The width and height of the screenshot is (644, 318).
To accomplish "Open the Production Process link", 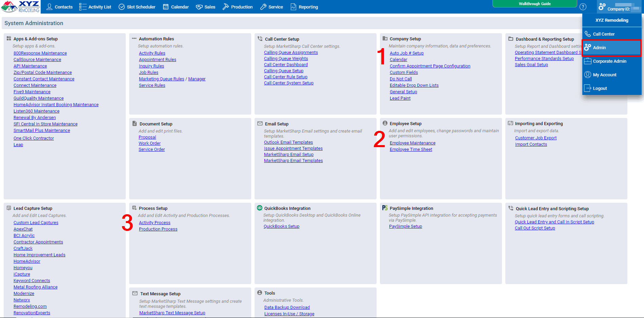I will [x=158, y=229].
